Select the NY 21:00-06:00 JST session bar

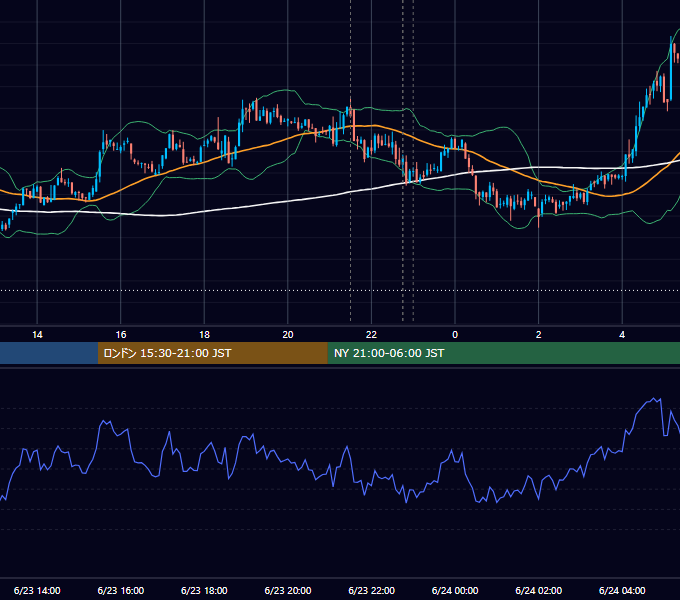pyautogui.click(x=503, y=353)
